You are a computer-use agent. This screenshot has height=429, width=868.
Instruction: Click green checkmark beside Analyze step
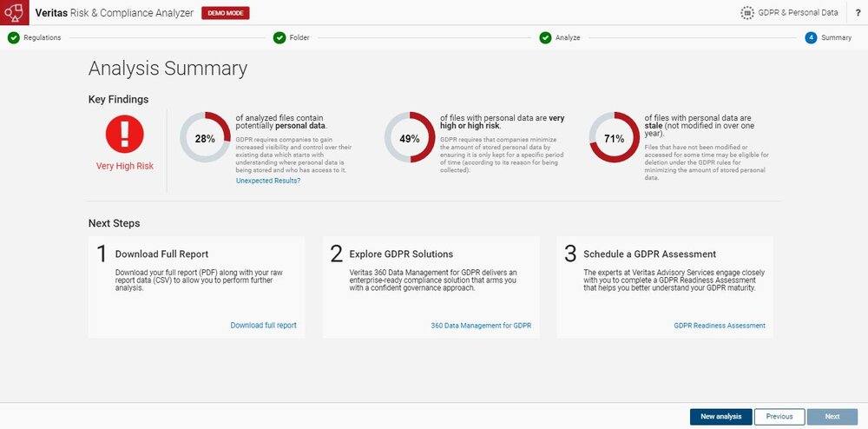point(545,37)
